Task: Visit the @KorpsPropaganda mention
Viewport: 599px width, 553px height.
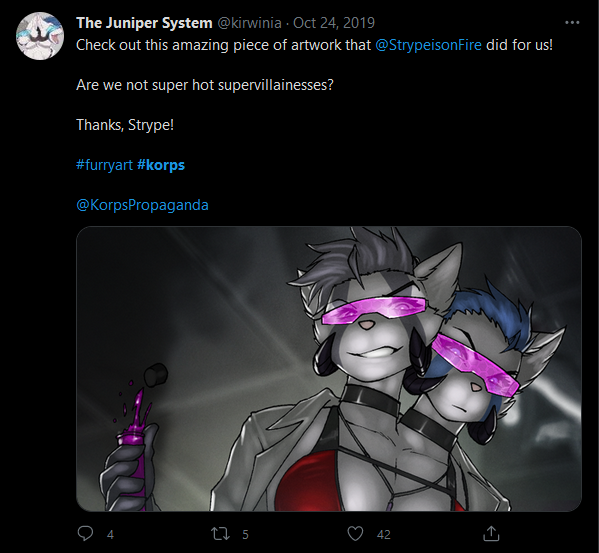Action: coord(142,205)
